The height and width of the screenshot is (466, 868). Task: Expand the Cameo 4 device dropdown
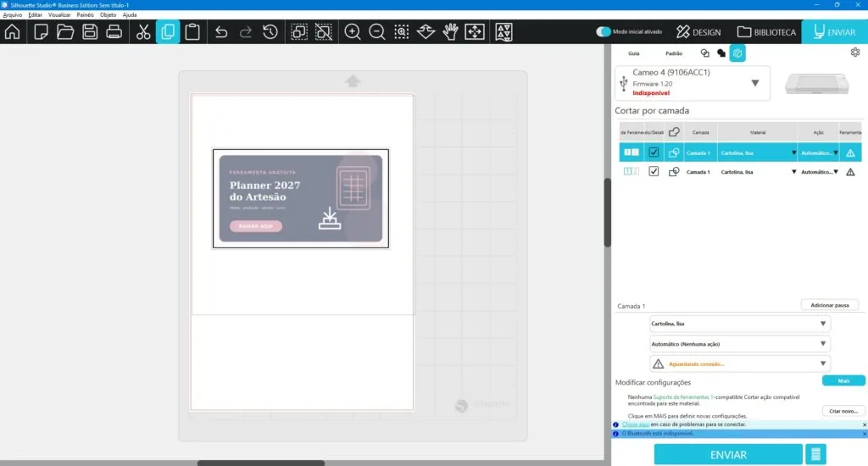pos(755,83)
